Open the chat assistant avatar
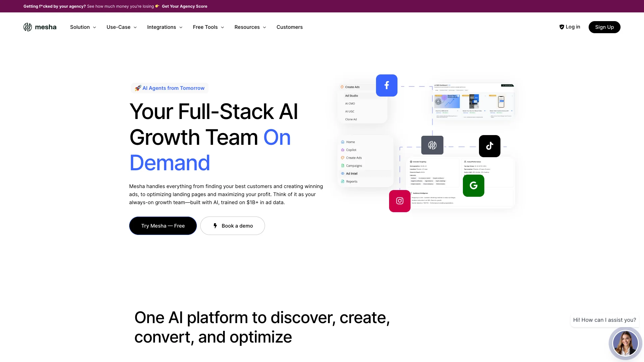The height and width of the screenshot is (362, 644). point(625,343)
